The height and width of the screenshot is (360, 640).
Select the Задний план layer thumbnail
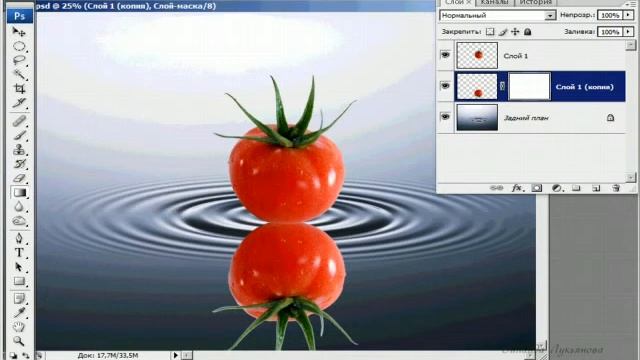pyautogui.click(x=477, y=118)
